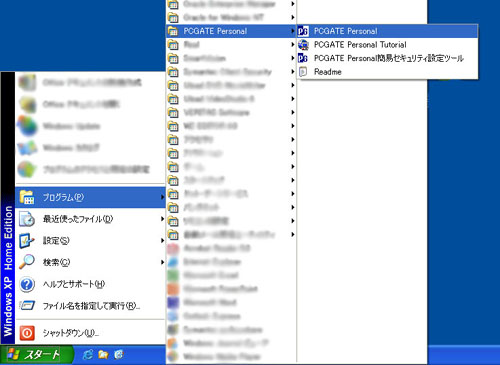Screen dimensions: 500x365
Task: Expand the PCGATE Personal folder arrow
Action: click(293, 31)
